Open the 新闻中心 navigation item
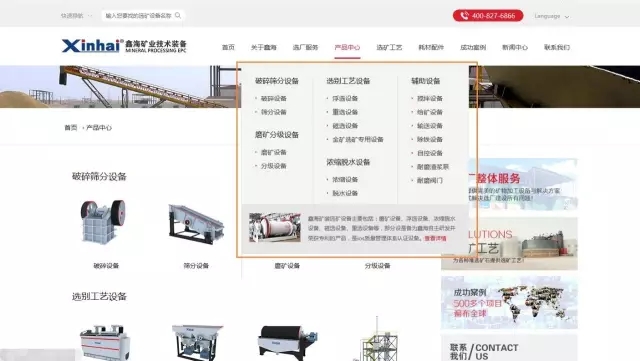 point(515,47)
